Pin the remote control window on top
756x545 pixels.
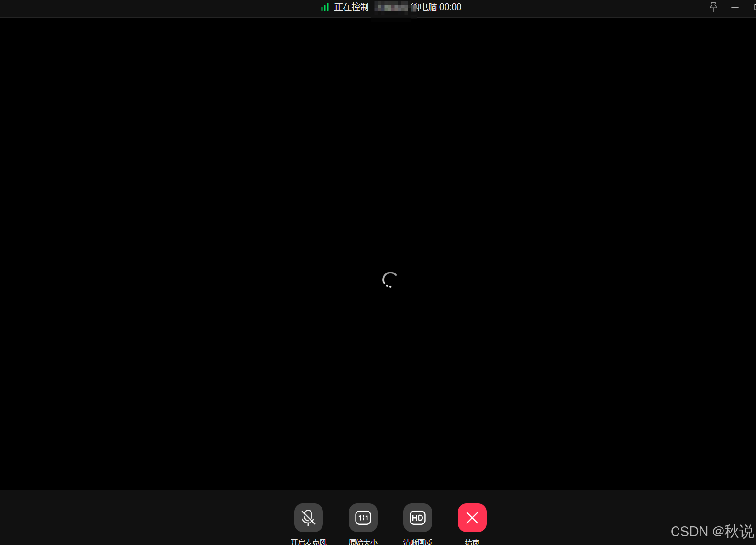click(713, 7)
